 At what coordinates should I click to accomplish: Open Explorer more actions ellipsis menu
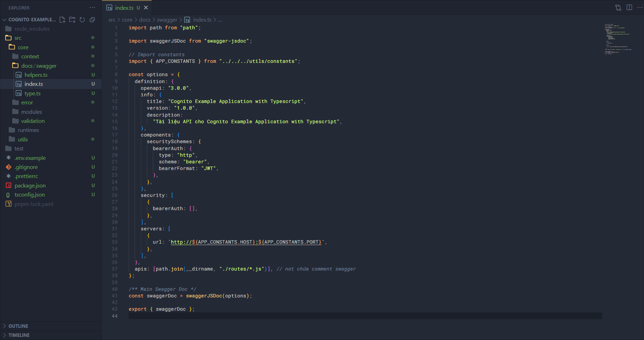coord(92,8)
